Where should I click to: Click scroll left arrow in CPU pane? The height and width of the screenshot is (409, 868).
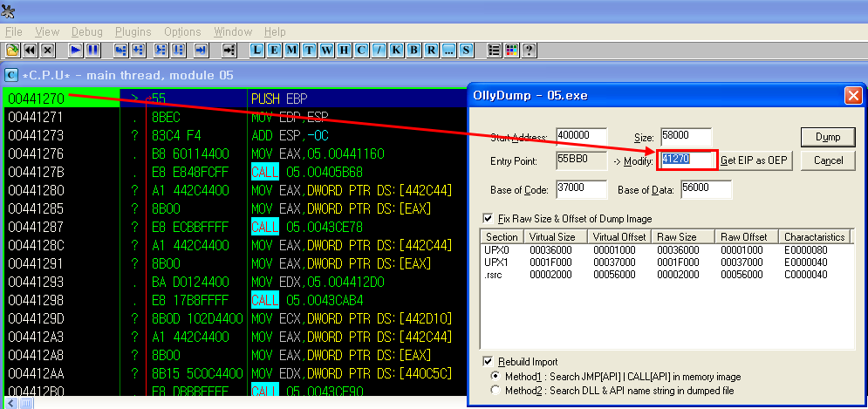tap(10, 403)
